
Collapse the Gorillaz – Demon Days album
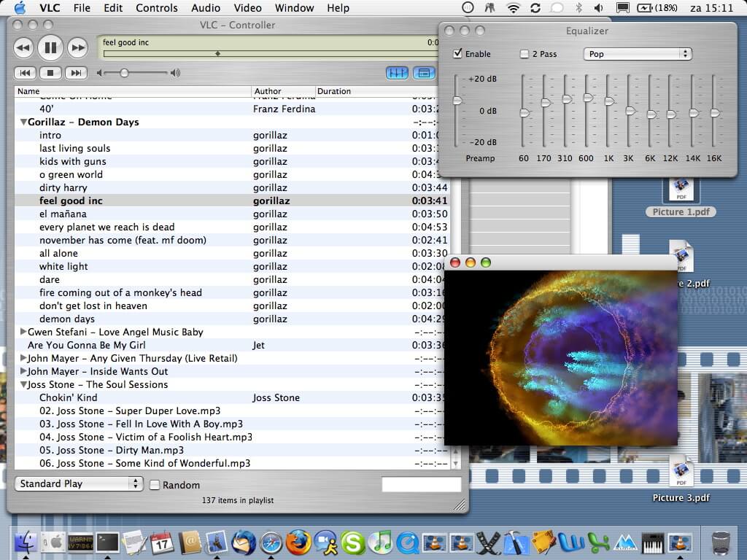(23, 122)
